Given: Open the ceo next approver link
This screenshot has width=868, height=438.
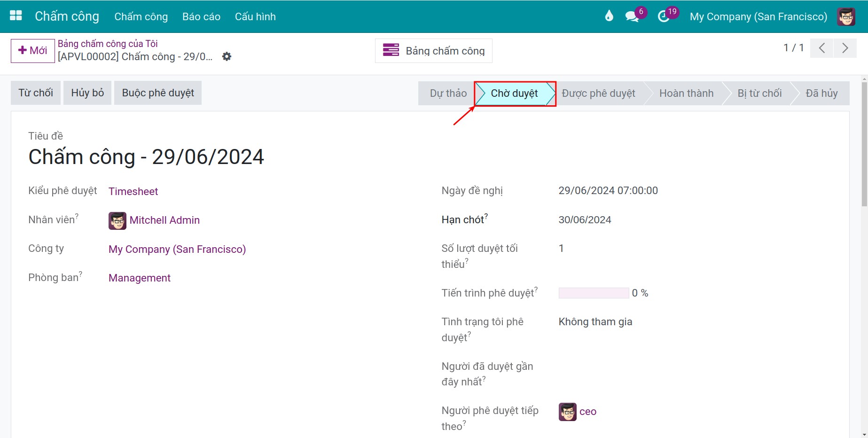Looking at the screenshot, I should click(x=588, y=412).
